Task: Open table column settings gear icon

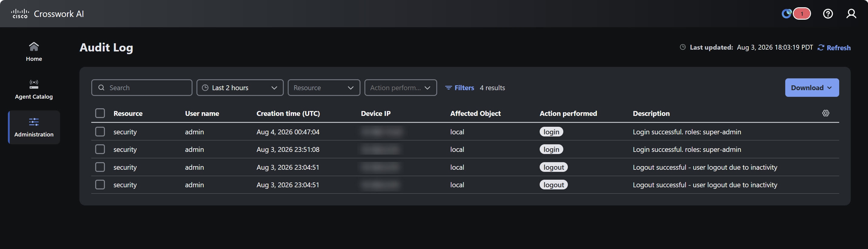Action: [x=826, y=113]
